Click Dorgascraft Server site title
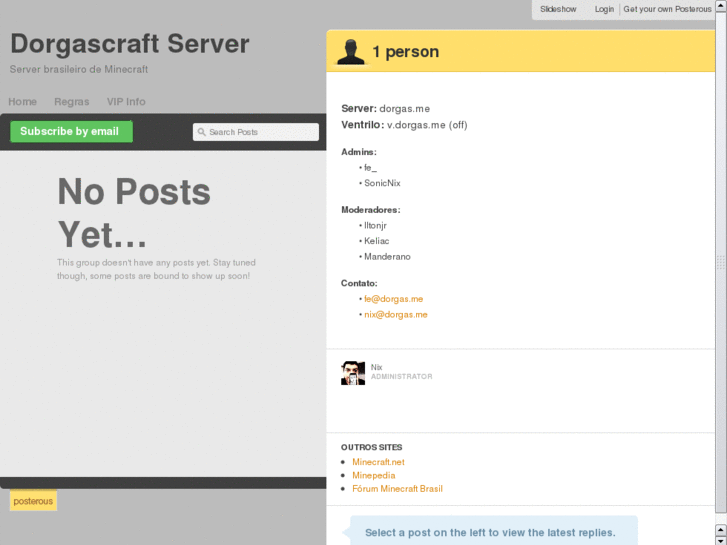The width and height of the screenshot is (727, 545). point(130,44)
